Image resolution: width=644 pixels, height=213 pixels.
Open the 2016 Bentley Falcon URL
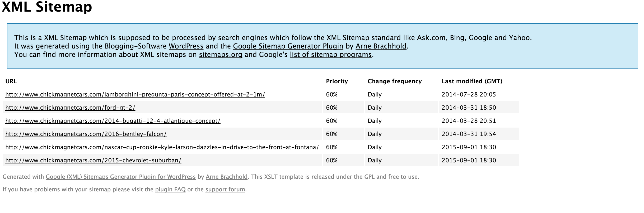click(x=86, y=134)
